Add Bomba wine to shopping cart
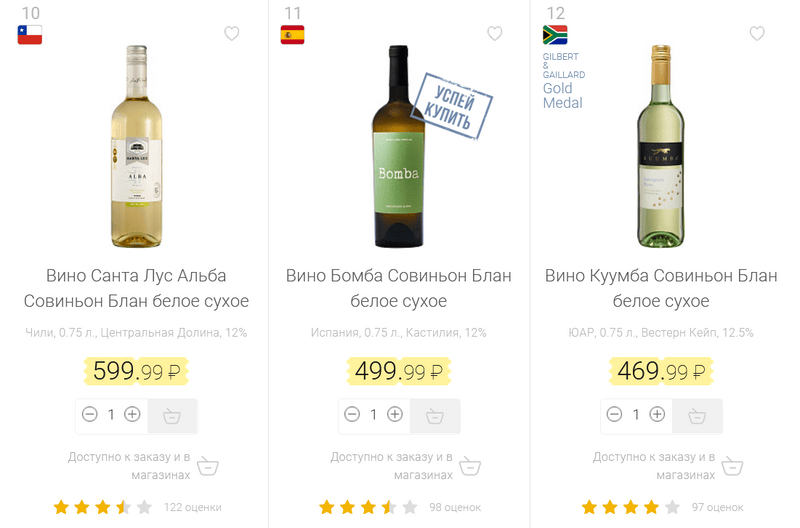 click(435, 415)
